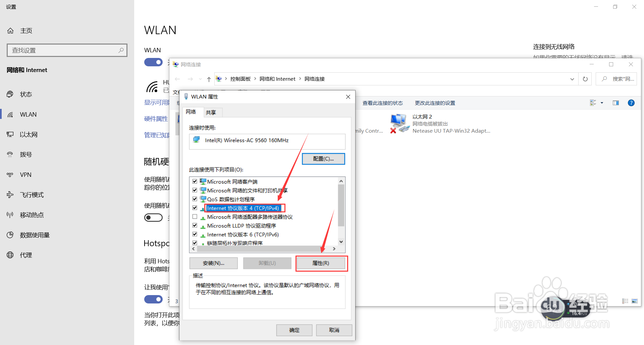644x345 pixels.
Task: Select the 以太网 2 adapter icon
Action: pos(399,123)
